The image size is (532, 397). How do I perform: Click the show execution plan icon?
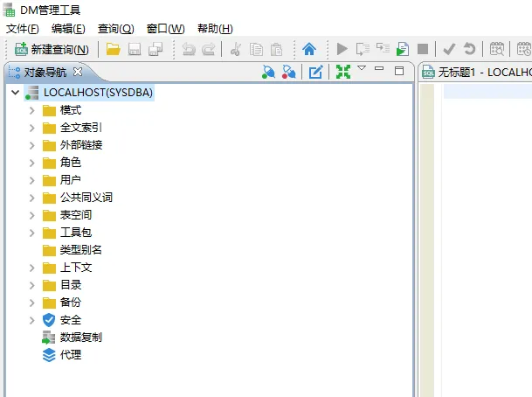(x=383, y=48)
